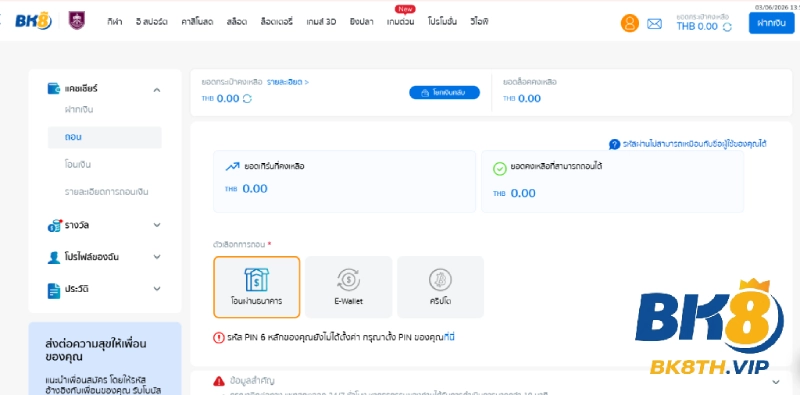Open กีฬา sports menu
The width and height of the screenshot is (800, 395).
(115, 22)
